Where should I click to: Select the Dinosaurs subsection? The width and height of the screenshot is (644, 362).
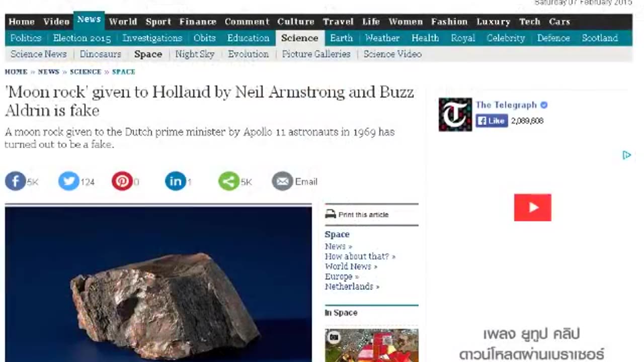(x=101, y=54)
